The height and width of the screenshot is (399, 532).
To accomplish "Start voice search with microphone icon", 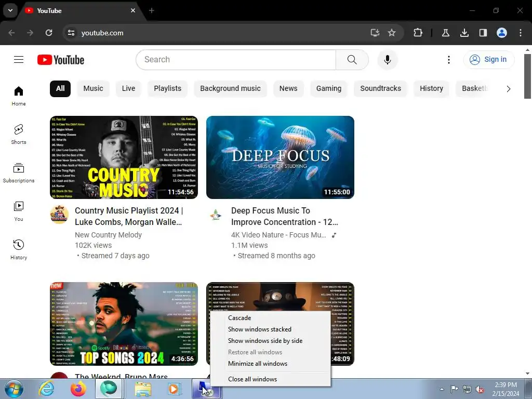I will pyautogui.click(x=387, y=60).
